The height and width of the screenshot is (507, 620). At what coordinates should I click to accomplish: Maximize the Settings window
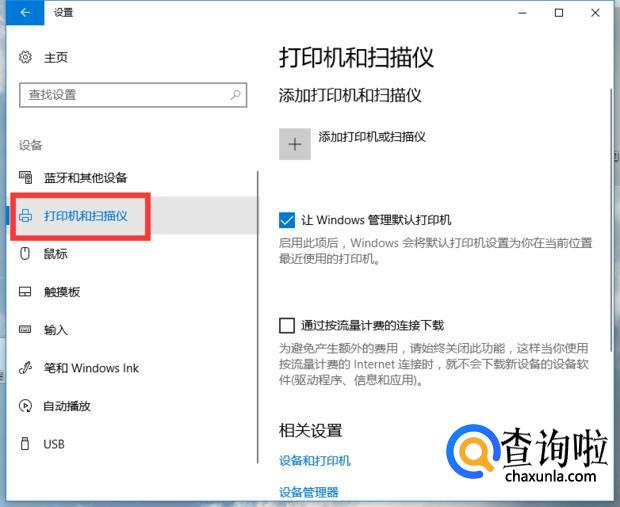(x=559, y=13)
